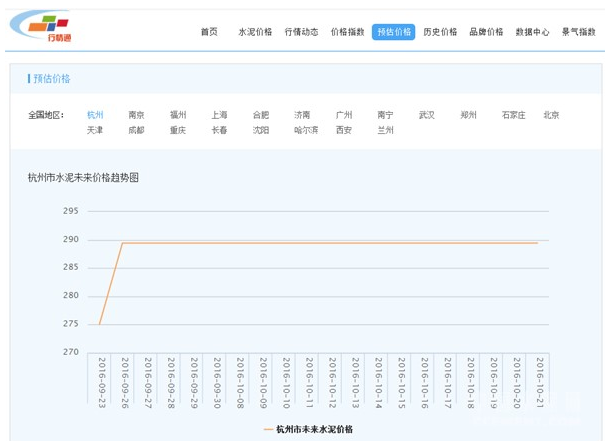This screenshot has height=441, width=608.
Task: Select city 沈阳
Action: 261,130
